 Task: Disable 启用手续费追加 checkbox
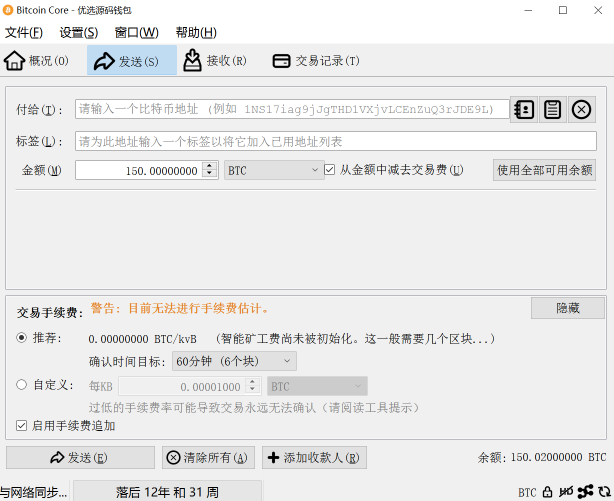tap(22, 426)
